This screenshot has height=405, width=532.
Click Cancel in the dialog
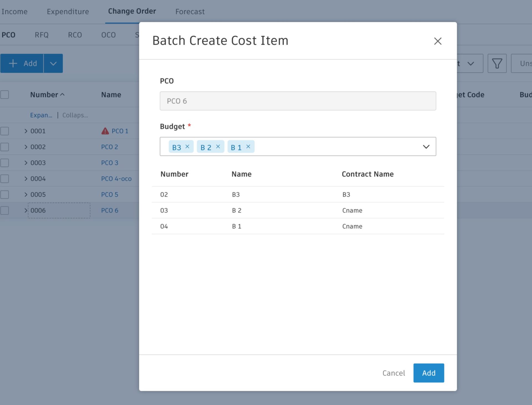point(393,373)
